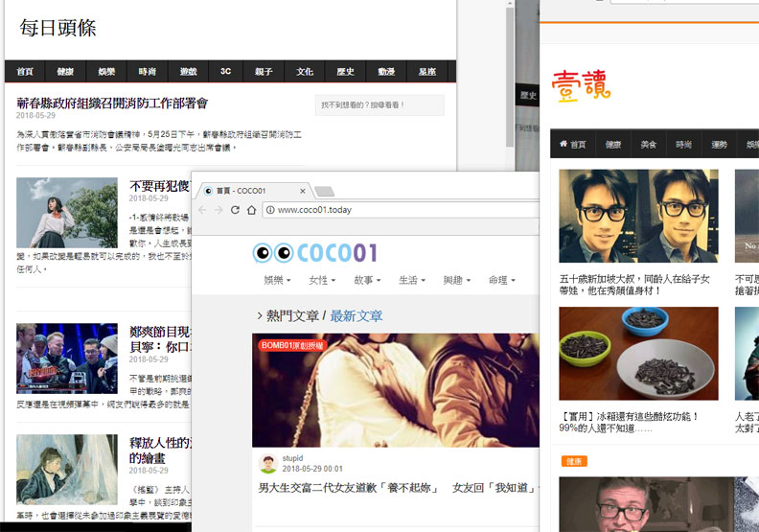This screenshot has height=532, width=759.
Task: Open the girl in school uniform thumbnail
Action: [67, 213]
